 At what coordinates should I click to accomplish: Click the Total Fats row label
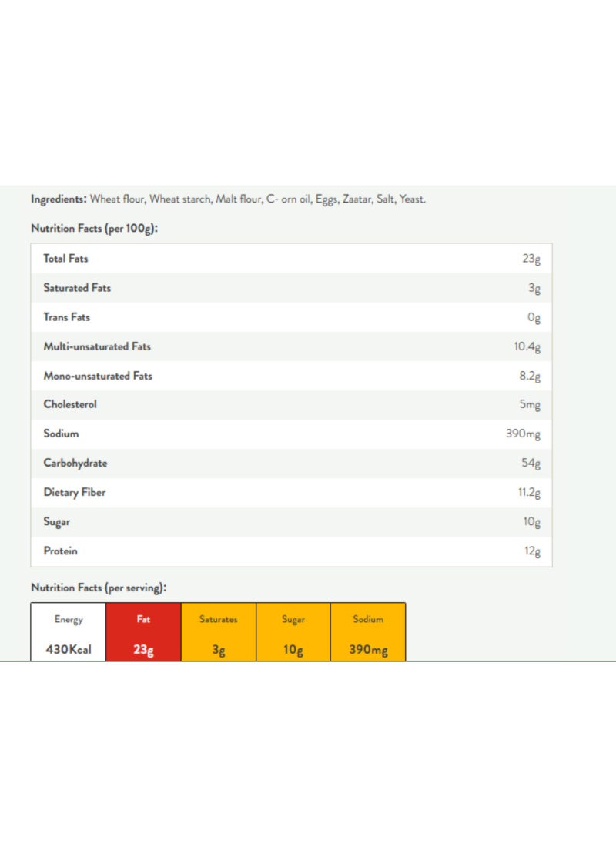(66, 259)
